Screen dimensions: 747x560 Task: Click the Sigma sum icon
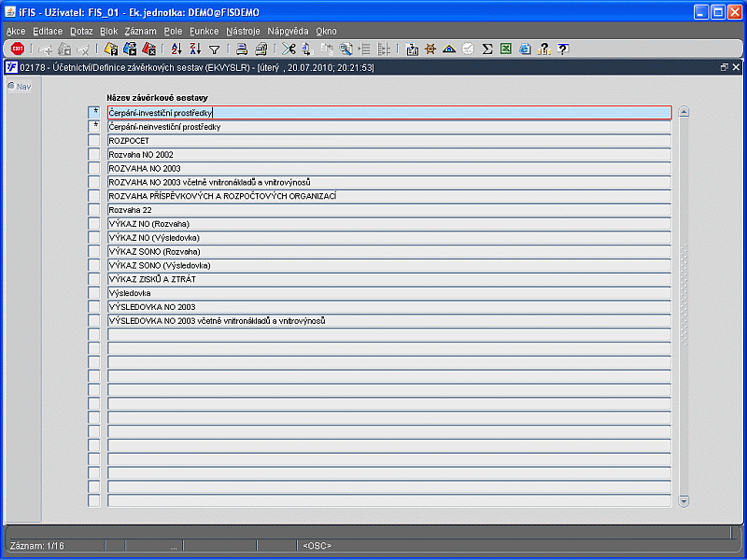[x=486, y=49]
